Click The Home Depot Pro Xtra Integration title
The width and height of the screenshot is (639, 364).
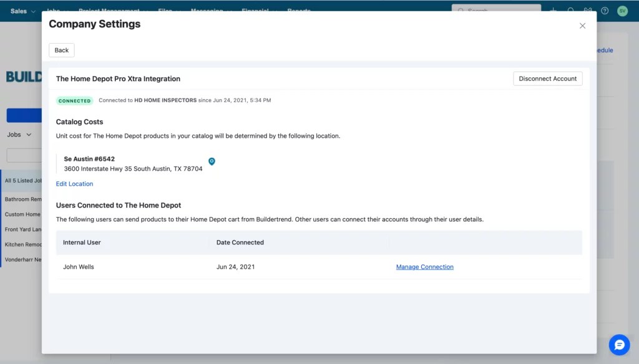[x=118, y=79]
